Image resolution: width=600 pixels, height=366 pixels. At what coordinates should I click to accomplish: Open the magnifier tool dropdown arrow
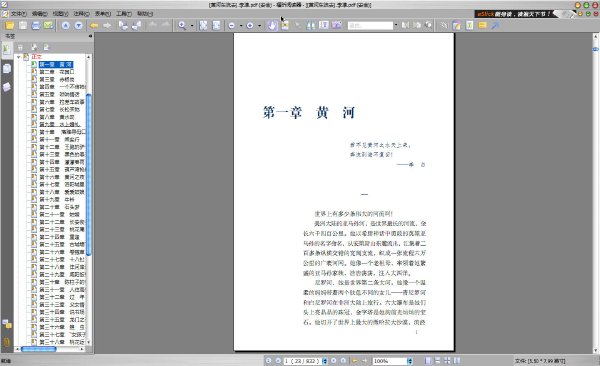click(192, 26)
